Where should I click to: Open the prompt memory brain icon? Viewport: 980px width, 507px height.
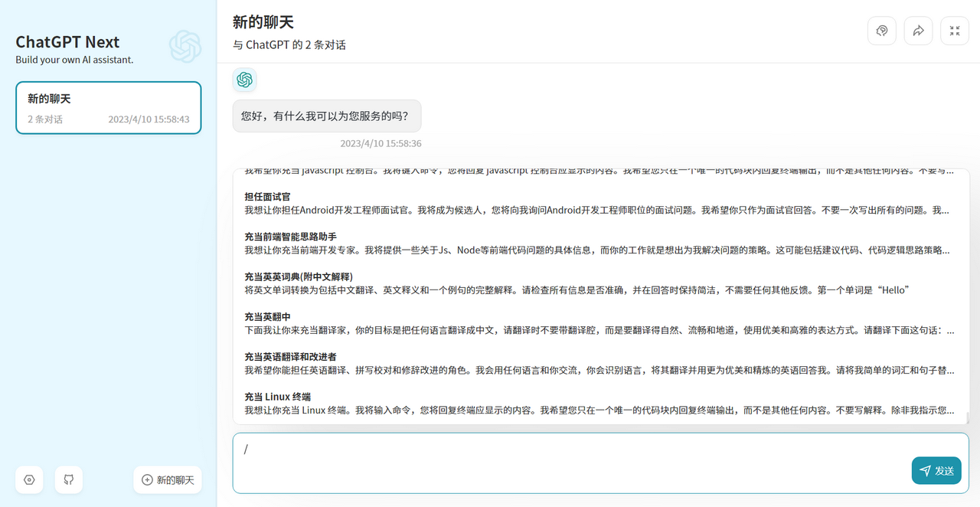tap(881, 31)
